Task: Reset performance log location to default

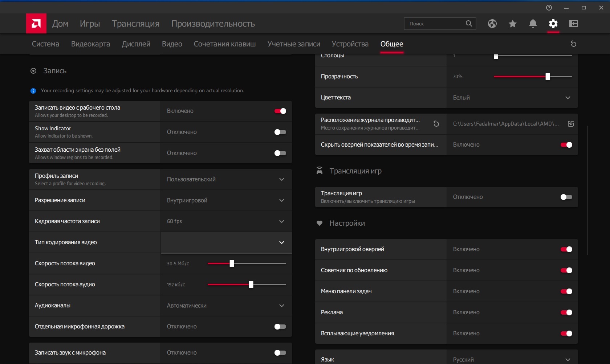Action: [436, 124]
